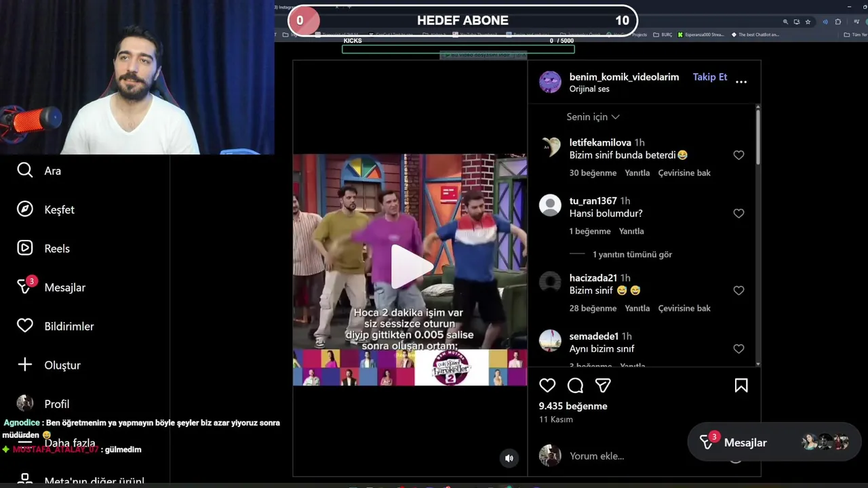Like letifekamilova's comment
This screenshot has height=488, width=868.
[738, 155]
